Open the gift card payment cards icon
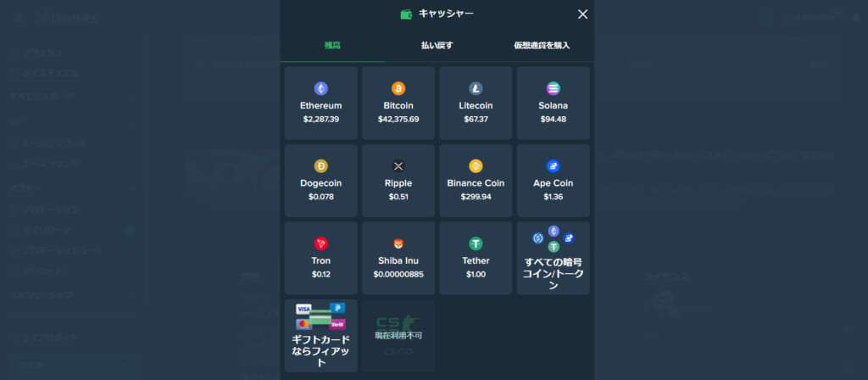 click(x=321, y=316)
